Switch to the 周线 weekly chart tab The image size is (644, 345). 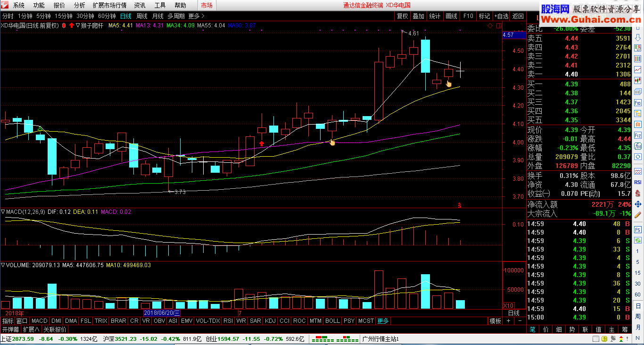(x=142, y=16)
